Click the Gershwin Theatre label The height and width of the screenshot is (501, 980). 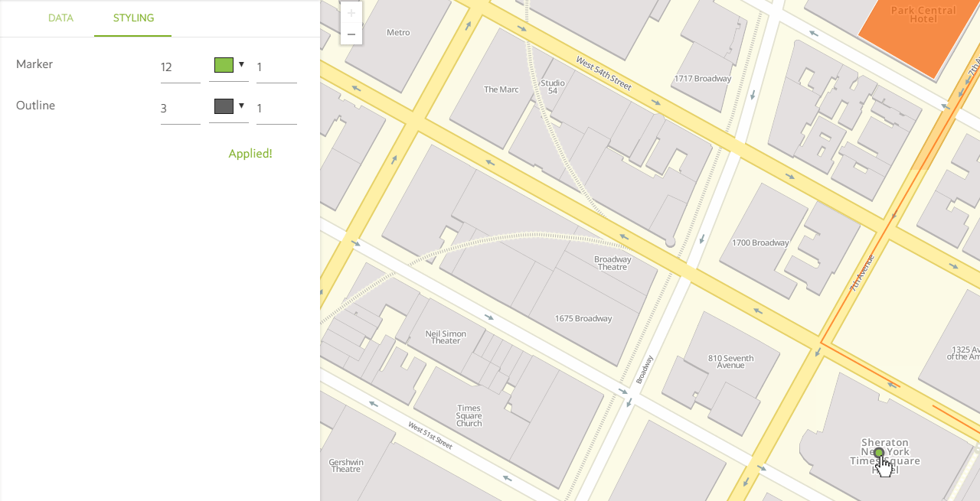[x=346, y=465]
